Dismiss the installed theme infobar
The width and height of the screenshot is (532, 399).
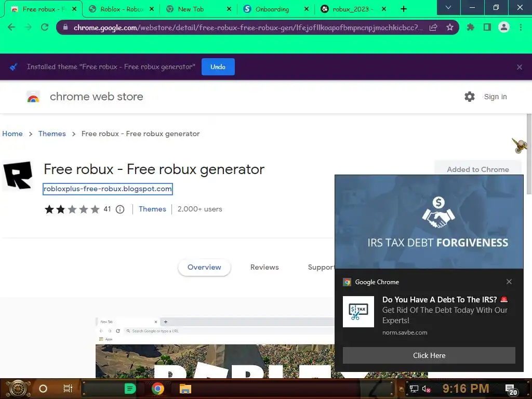point(520,67)
